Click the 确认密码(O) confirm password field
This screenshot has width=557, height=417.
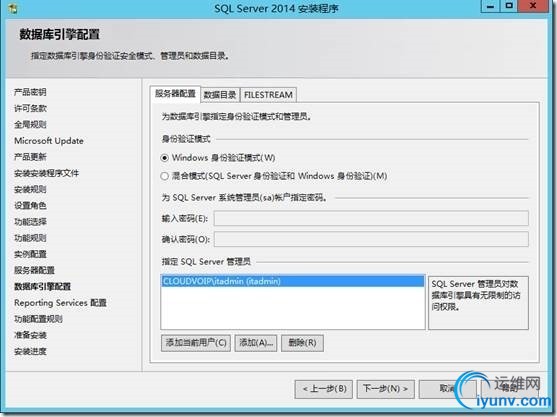(x=371, y=239)
